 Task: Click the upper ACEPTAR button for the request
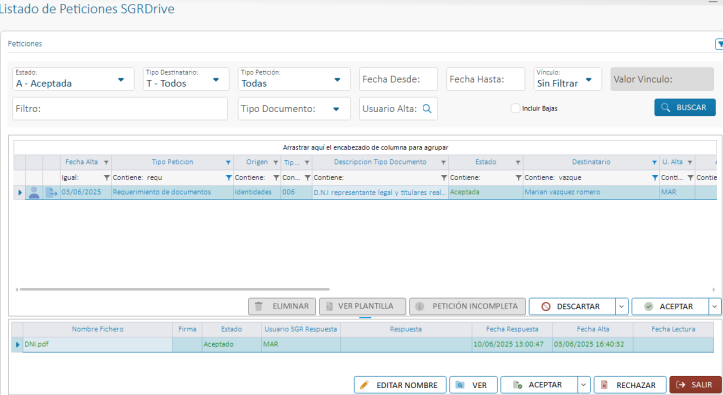click(x=670, y=307)
